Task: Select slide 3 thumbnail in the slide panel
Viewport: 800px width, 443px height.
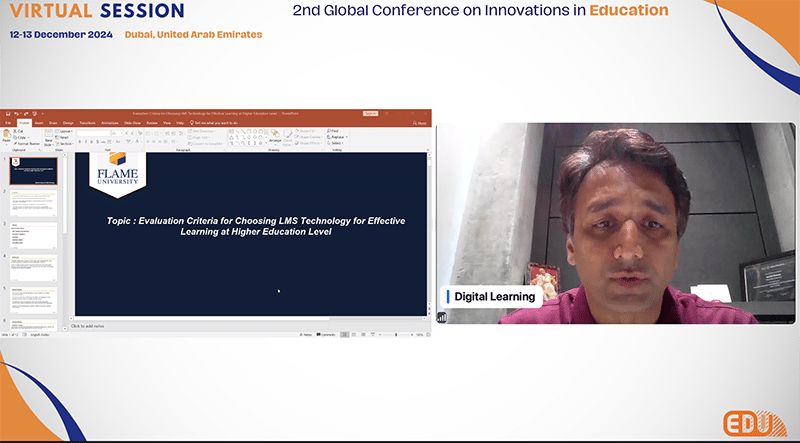Action: pyautogui.click(x=34, y=235)
